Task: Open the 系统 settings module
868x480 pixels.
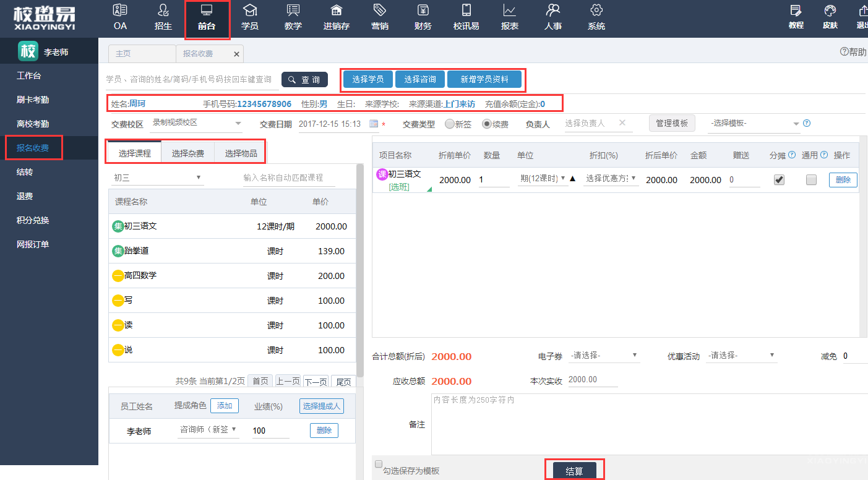Action: (596, 11)
